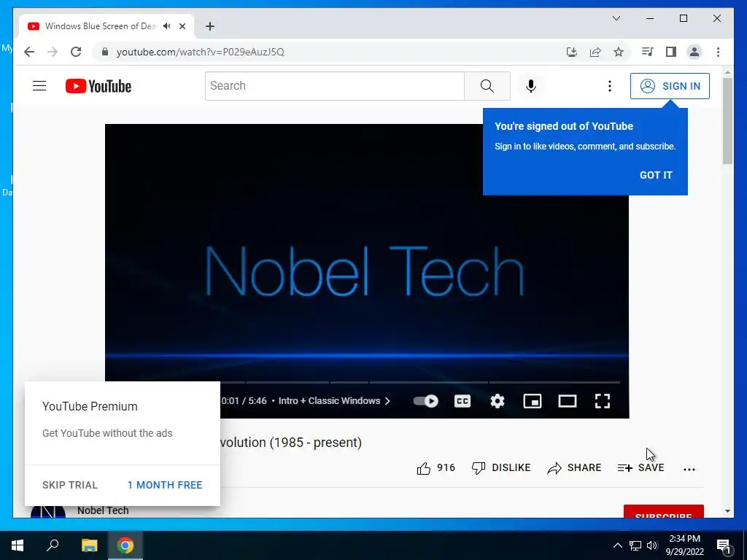Click Chrome icon in taskbar

[x=125, y=545]
